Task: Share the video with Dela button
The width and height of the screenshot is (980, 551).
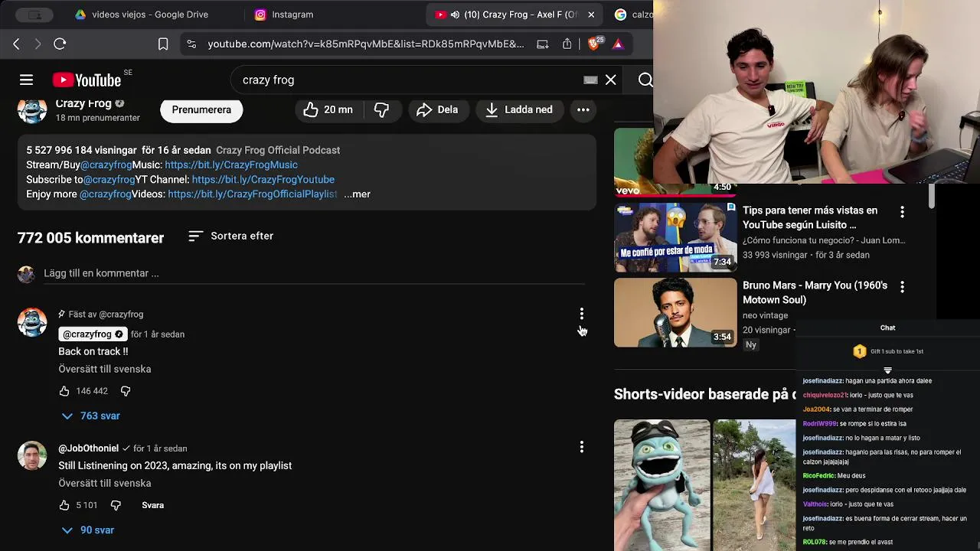Action: pos(437,109)
